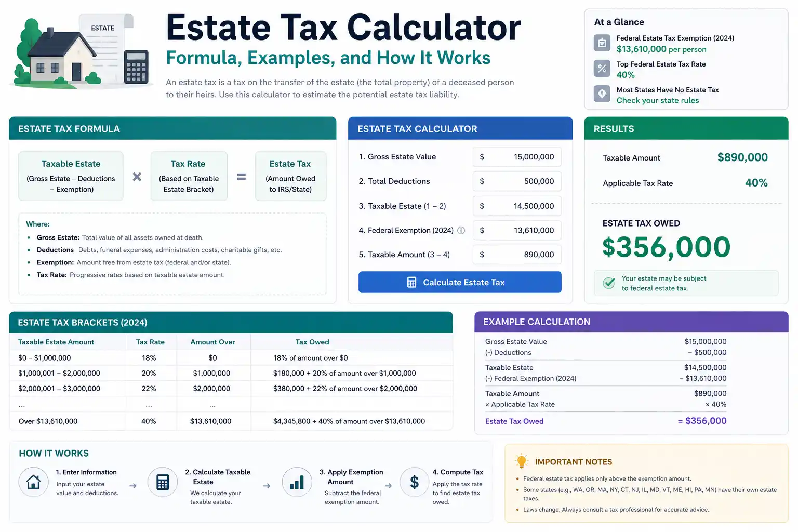Viewport: 798px width, 532px height.
Task: Select the Estate Tax formula result card
Action: (x=290, y=176)
